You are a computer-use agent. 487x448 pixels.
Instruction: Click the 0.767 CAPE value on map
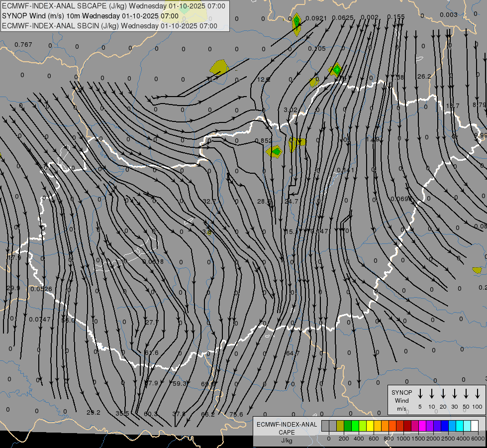(23, 45)
